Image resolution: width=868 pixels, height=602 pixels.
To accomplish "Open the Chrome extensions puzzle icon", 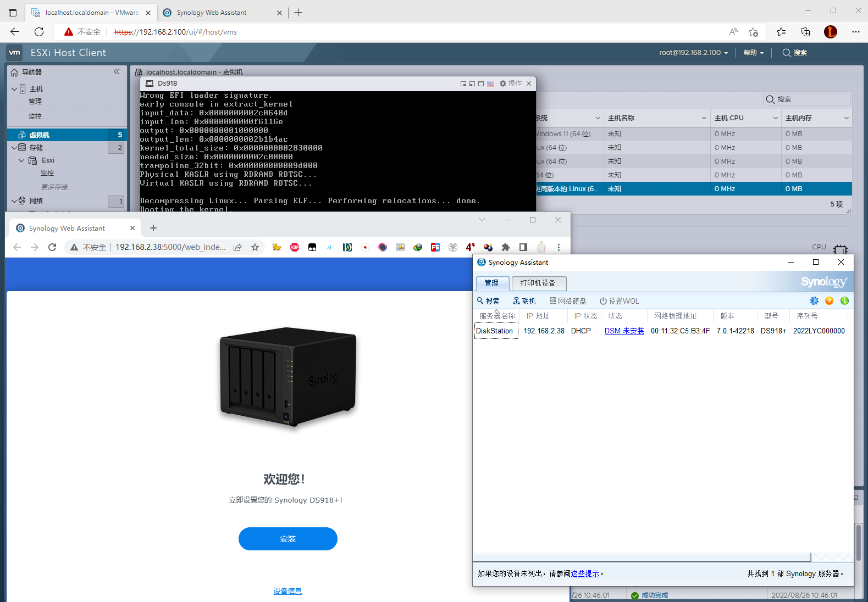I will pos(506,247).
